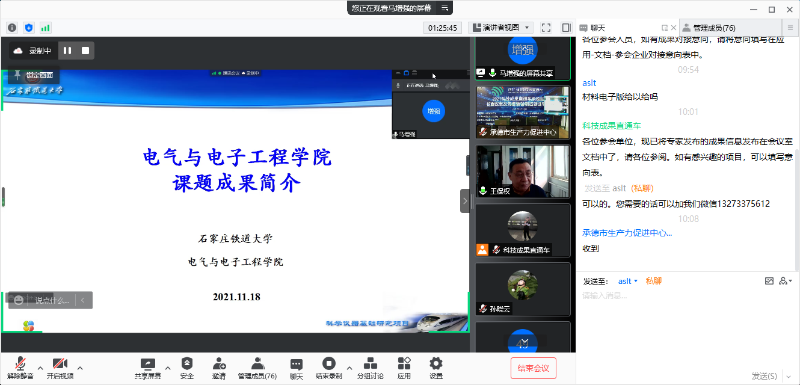Open the Apps (应用) icon
This screenshot has width=800, height=385.
click(404, 368)
